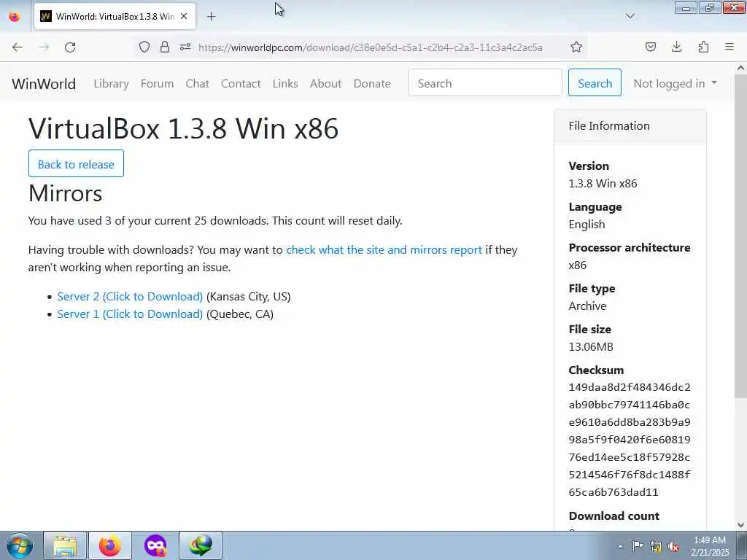The image size is (747, 560).
Task: Follow check what the site and mirrors report link
Action: click(384, 249)
